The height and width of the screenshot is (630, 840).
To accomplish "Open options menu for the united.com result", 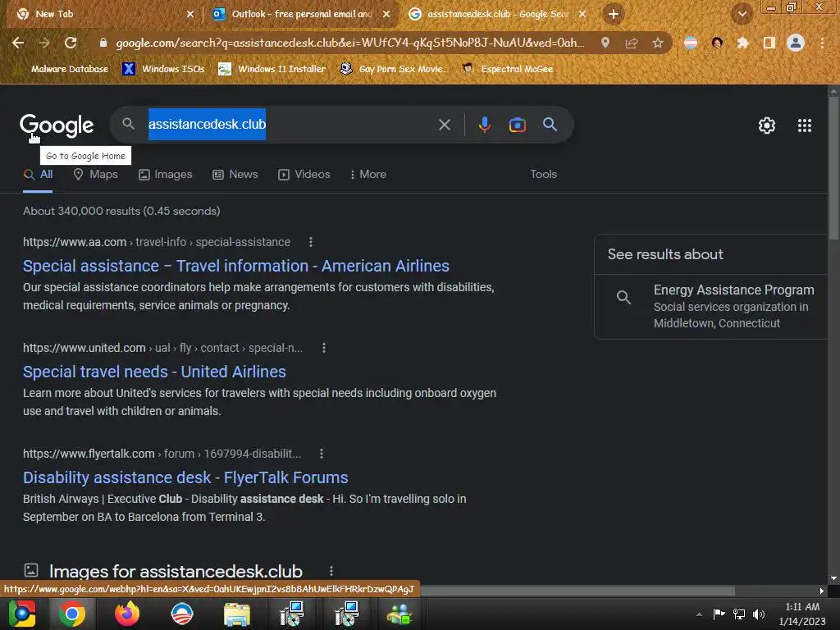I will 324,348.
